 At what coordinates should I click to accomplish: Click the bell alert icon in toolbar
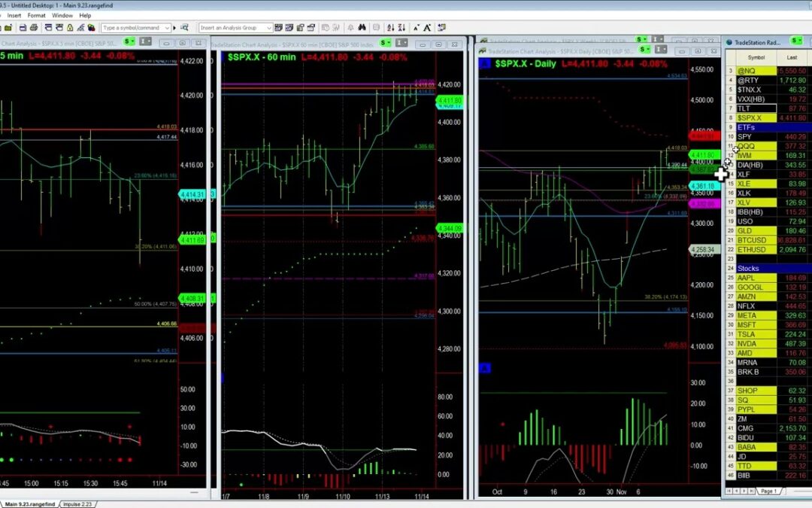click(350, 28)
